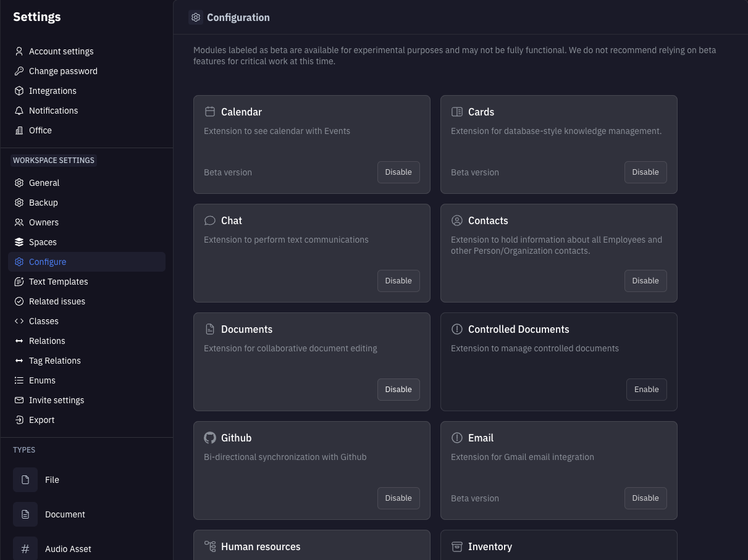Image resolution: width=748 pixels, height=560 pixels.
Task: Select the File type entry
Action: coord(52,480)
